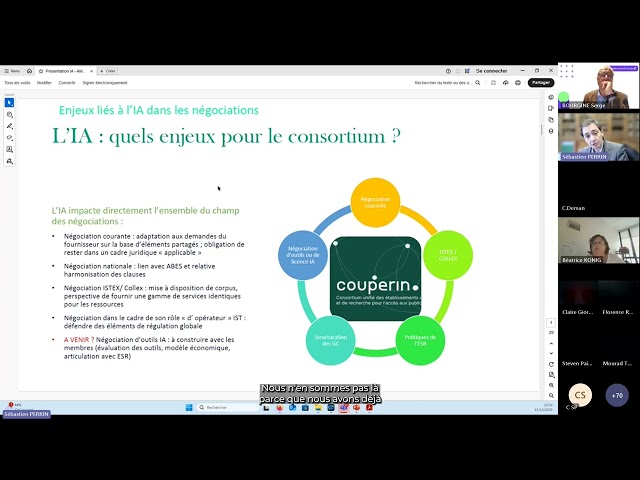Screen dimensions: 640x480
Task: Open the stamp signature tool
Action: (x=9, y=161)
